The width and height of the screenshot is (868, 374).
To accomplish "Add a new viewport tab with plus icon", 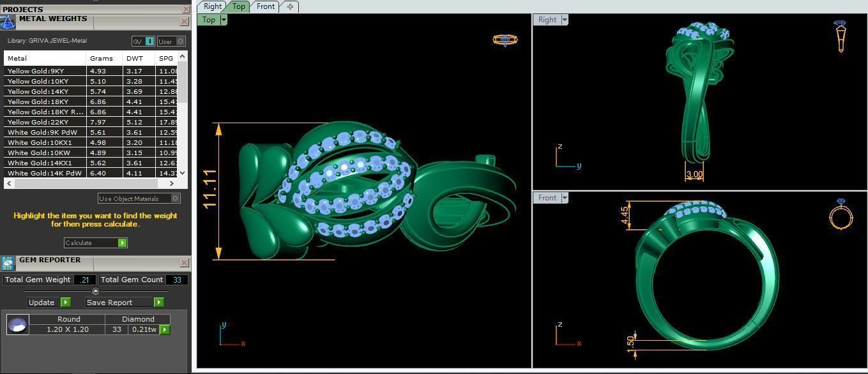I will pos(290,6).
